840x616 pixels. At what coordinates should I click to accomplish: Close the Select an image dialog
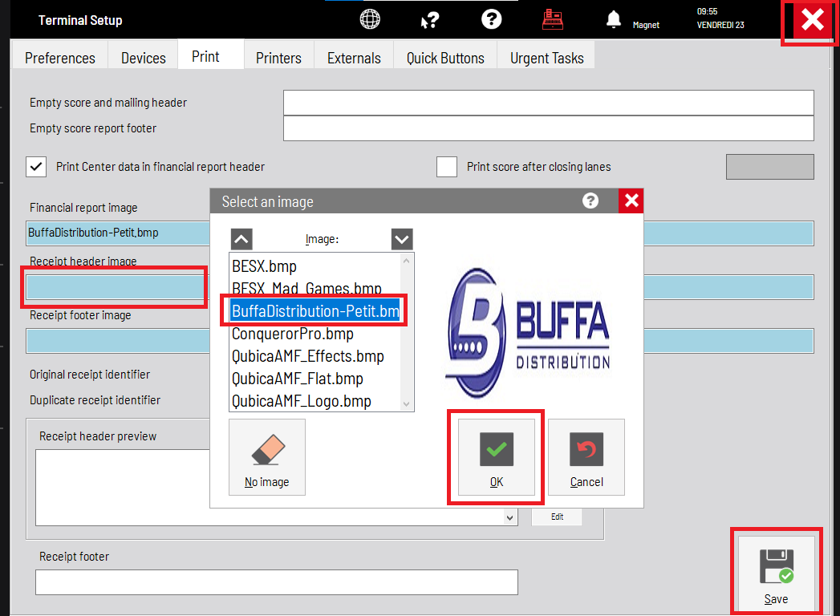click(x=631, y=201)
